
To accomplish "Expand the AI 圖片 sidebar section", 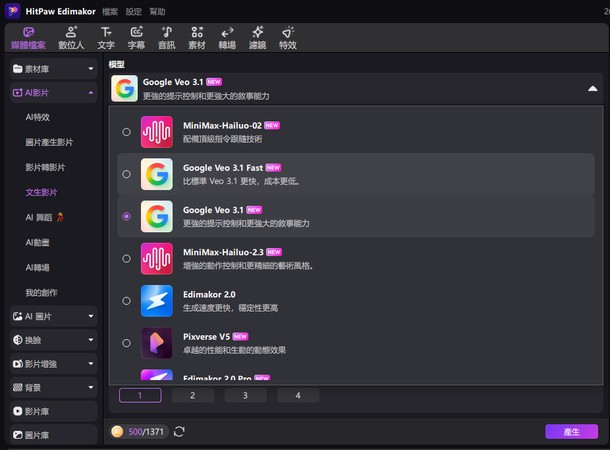I will click(91, 317).
